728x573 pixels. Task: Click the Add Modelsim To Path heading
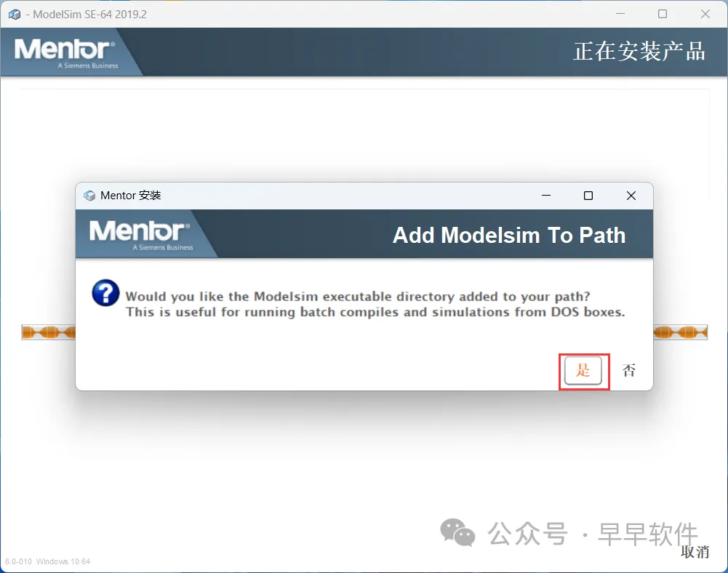tap(509, 236)
